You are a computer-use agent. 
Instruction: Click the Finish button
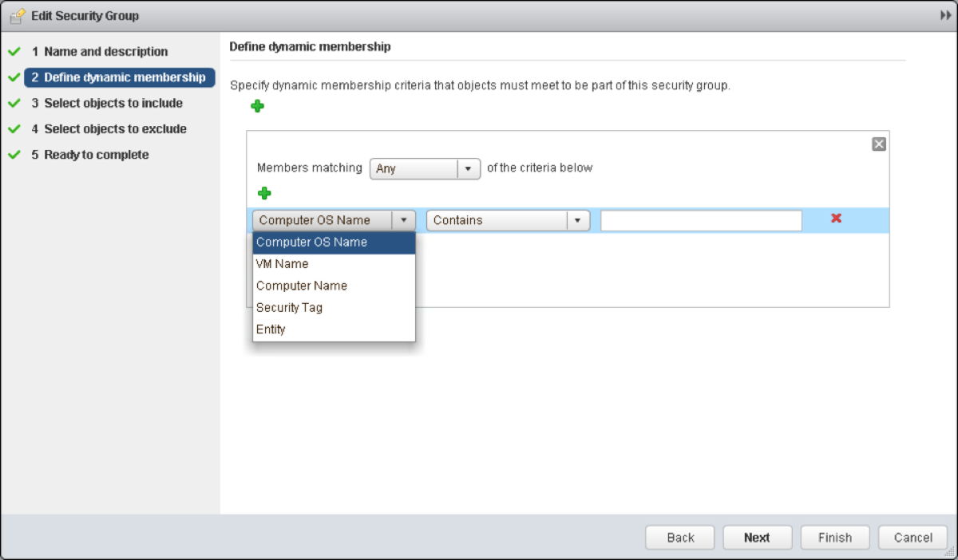[x=835, y=538]
